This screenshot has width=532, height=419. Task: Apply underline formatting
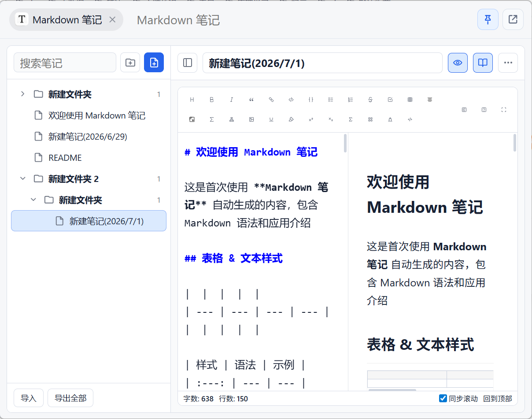271,119
